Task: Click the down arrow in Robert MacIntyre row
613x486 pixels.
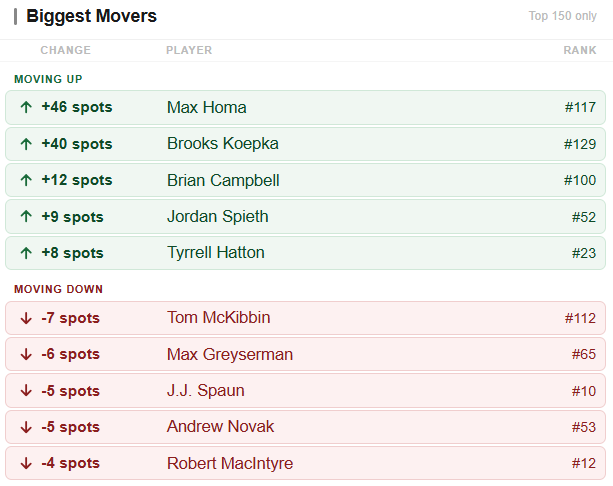Action: (x=26, y=463)
